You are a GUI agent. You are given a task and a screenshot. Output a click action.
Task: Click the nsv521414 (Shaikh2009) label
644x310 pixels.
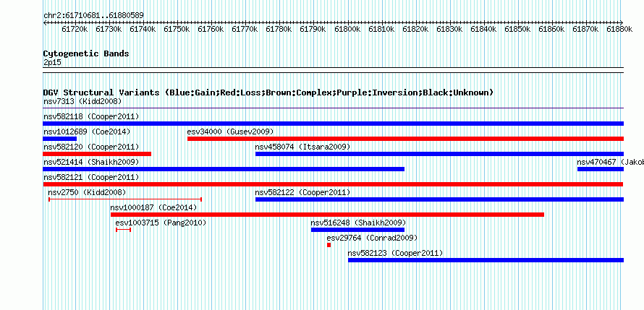[x=91, y=162]
